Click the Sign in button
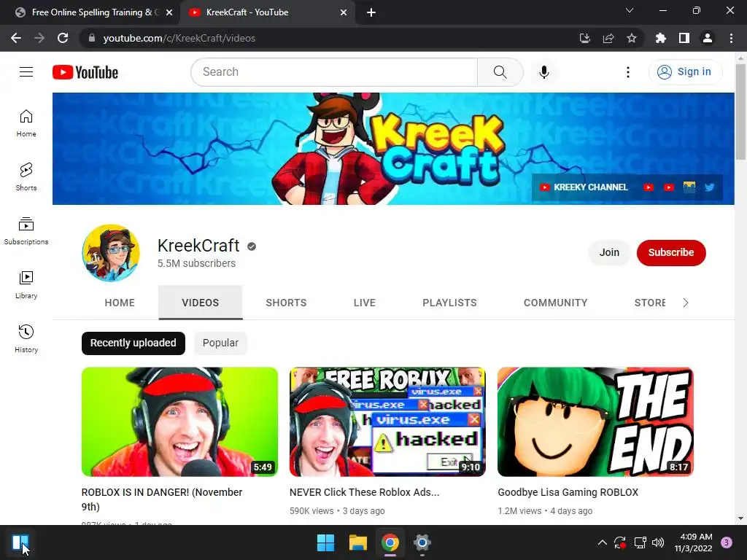 coord(684,72)
